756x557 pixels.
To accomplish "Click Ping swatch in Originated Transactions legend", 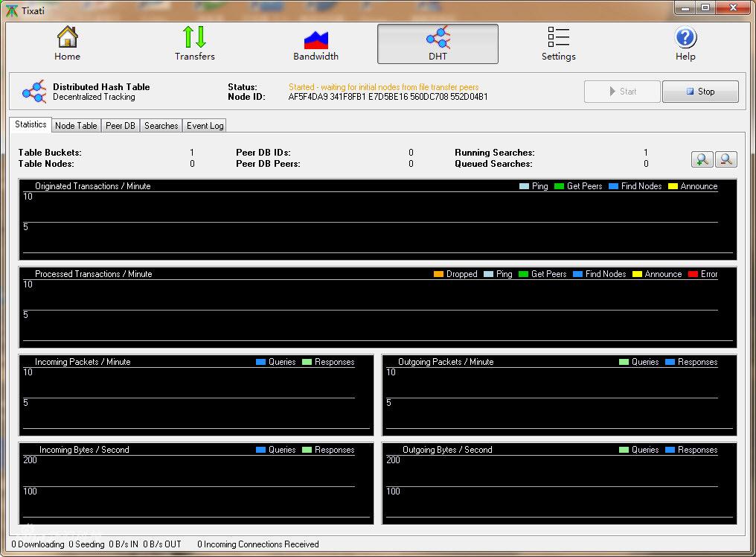I will tap(524, 186).
